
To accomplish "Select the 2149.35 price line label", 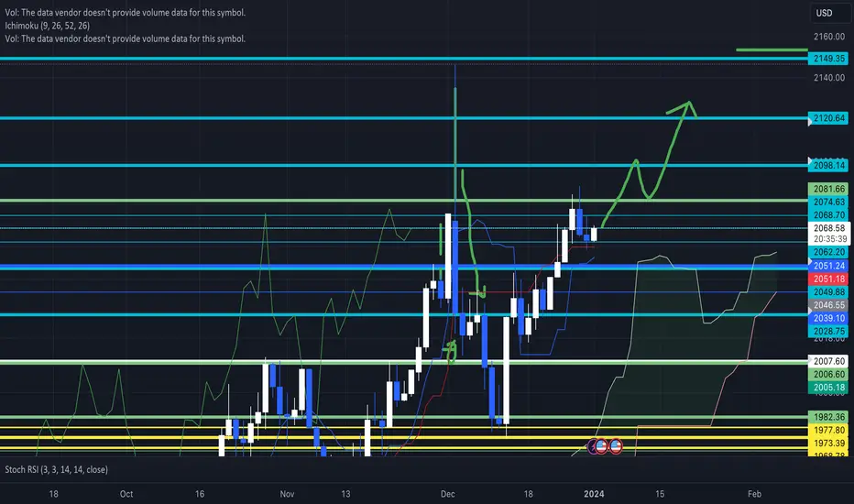I will (827, 59).
